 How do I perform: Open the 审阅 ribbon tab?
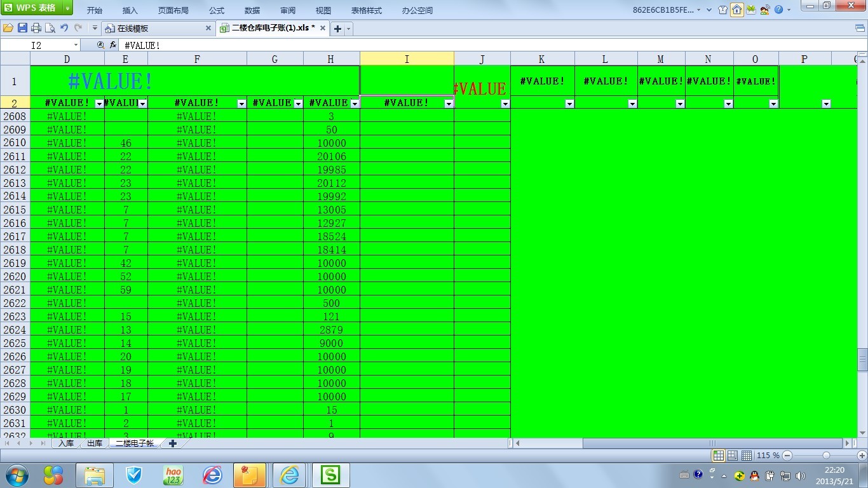click(x=287, y=11)
